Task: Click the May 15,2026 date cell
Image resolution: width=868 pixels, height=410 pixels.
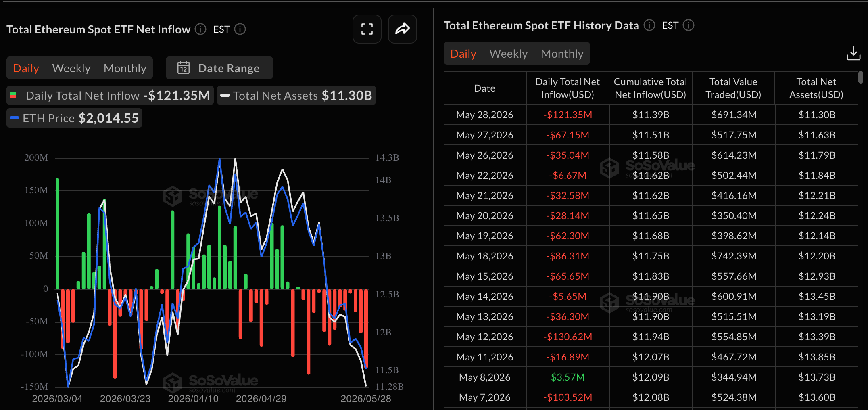Action: pos(485,276)
